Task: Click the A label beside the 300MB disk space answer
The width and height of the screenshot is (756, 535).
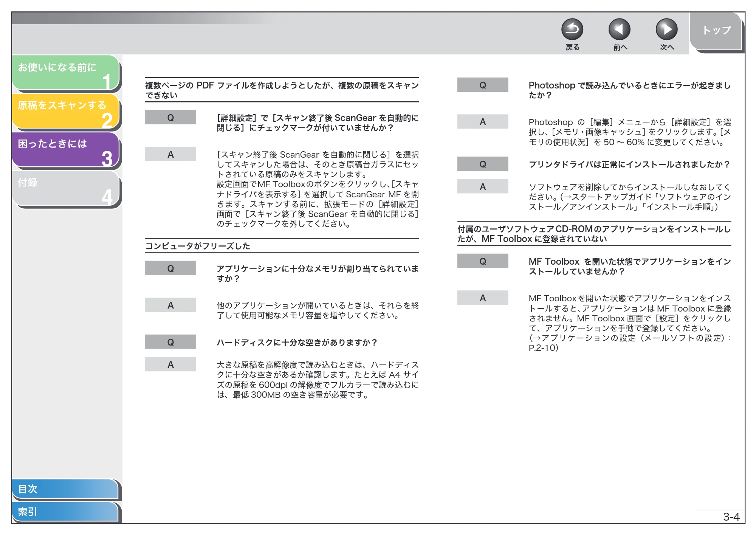Action: pyautogui.click(x=170, y=364)
